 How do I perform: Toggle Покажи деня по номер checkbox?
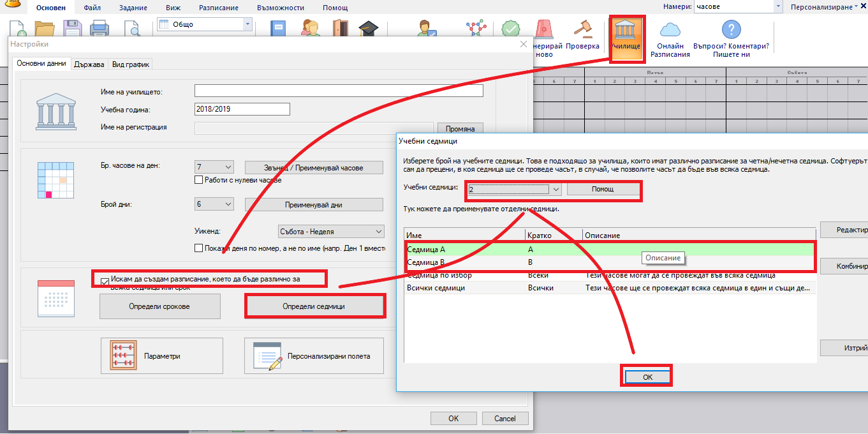pos(199,248)
